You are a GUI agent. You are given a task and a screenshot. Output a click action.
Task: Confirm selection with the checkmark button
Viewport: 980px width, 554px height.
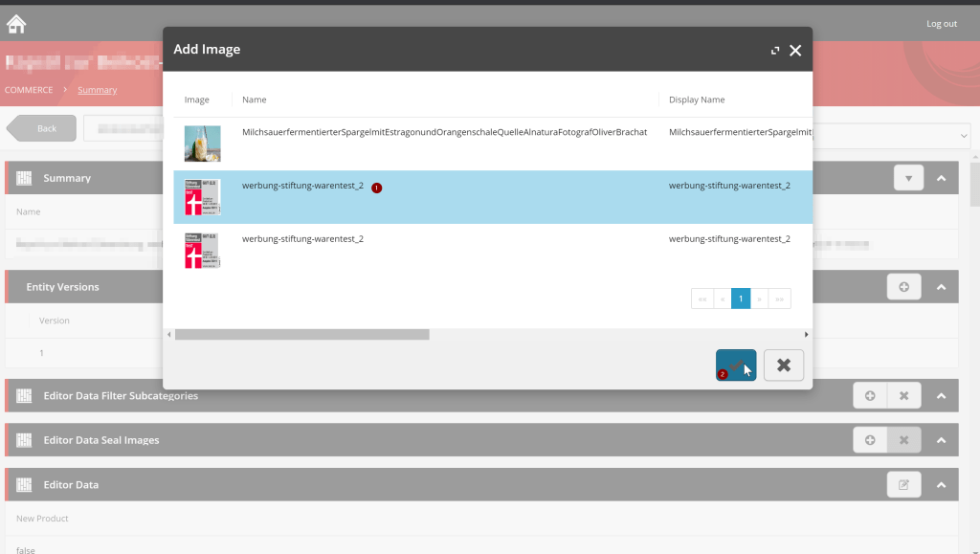click(x=736, y=365)
